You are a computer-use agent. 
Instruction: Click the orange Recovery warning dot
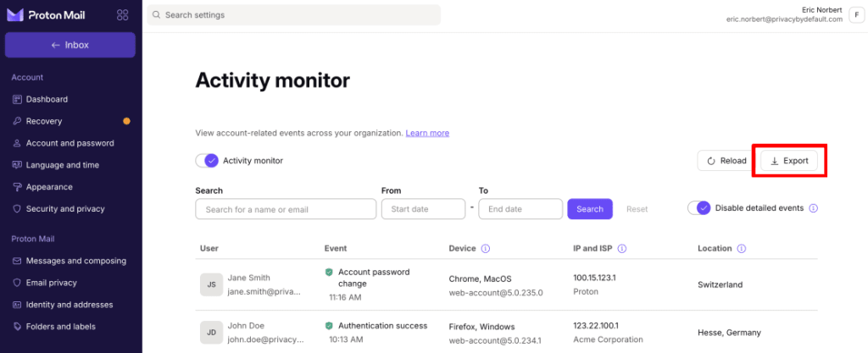[126, 121]
